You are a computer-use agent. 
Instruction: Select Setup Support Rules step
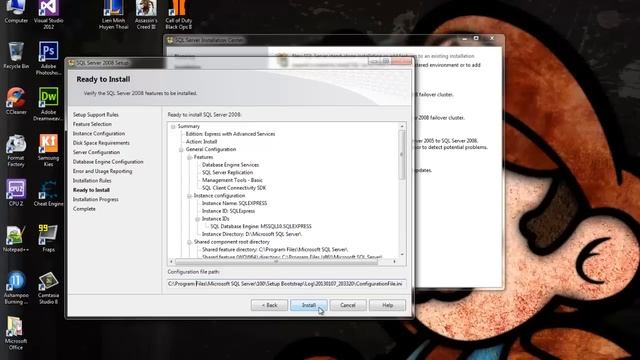[x=96, y=115]
